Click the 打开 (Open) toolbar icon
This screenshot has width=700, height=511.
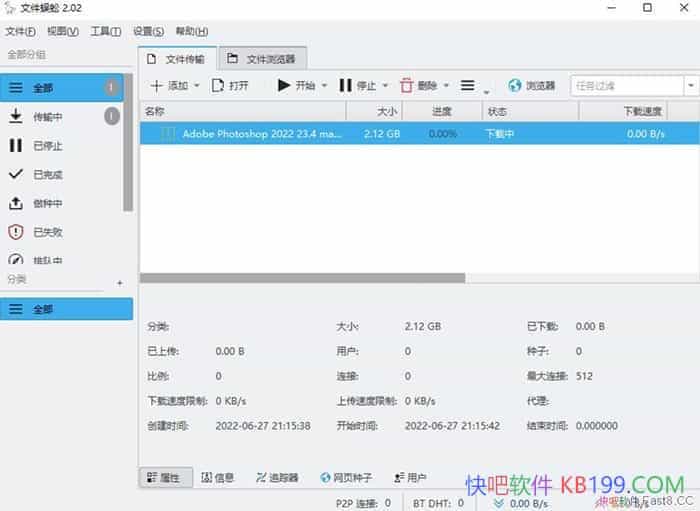[219, 86]
